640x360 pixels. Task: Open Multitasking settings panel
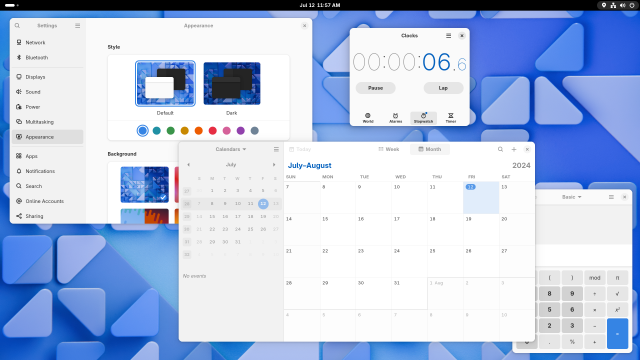48,122
